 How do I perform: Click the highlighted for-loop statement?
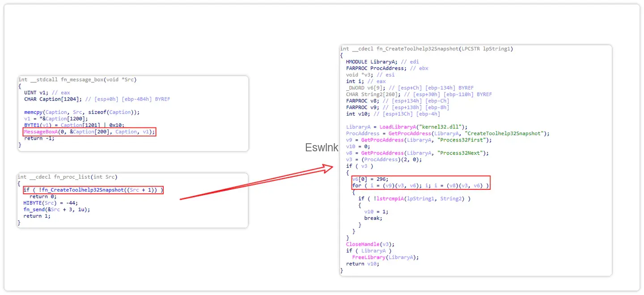[420, 185]
